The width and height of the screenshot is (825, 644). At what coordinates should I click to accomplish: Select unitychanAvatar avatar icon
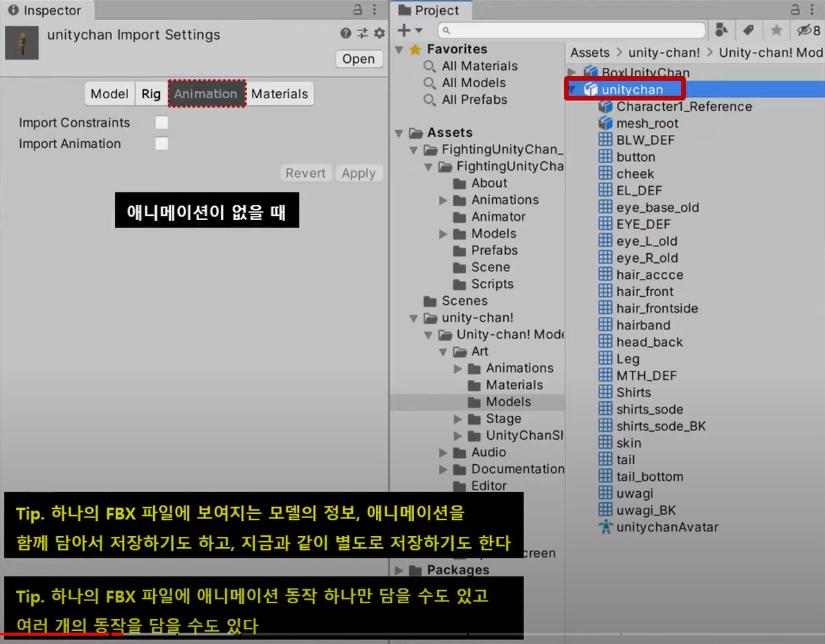point(606,527)
